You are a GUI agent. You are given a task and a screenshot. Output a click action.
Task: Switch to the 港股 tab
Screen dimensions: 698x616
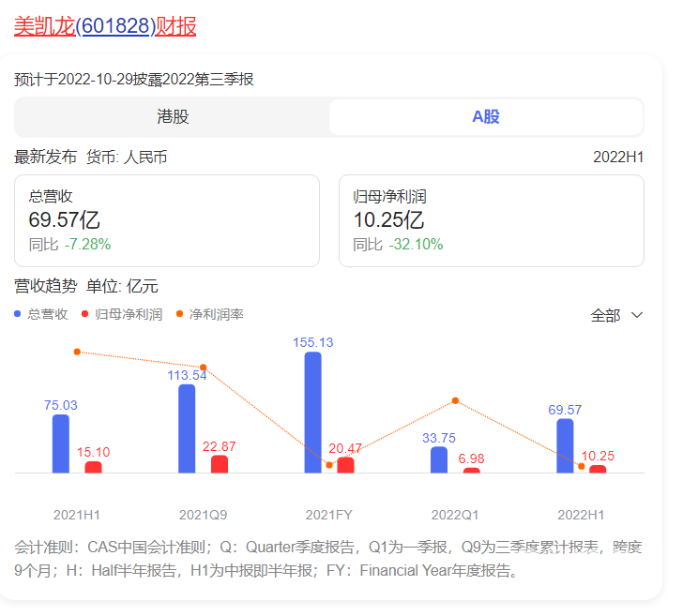(x=173, y=117)
